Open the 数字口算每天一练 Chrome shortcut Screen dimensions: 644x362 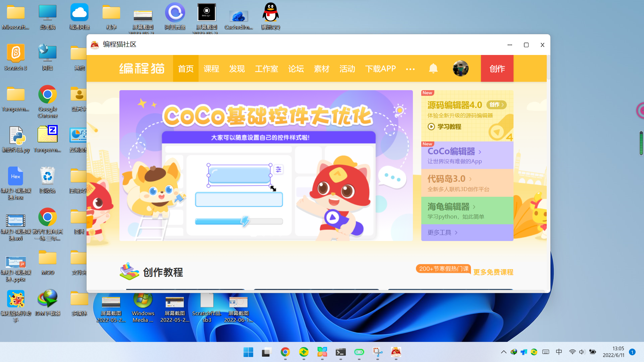click(x=48, y=225)
